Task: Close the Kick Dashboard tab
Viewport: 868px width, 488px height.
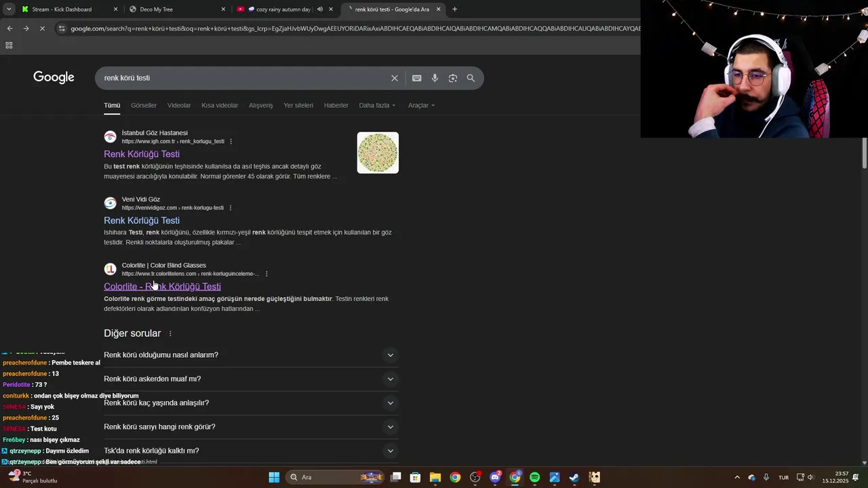Action: (115, 9)
